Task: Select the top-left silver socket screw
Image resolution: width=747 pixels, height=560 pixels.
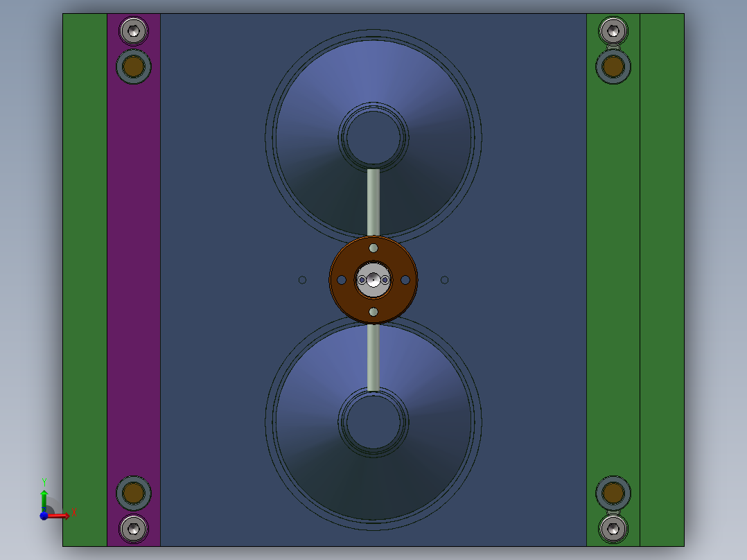Action: (134, 31)
